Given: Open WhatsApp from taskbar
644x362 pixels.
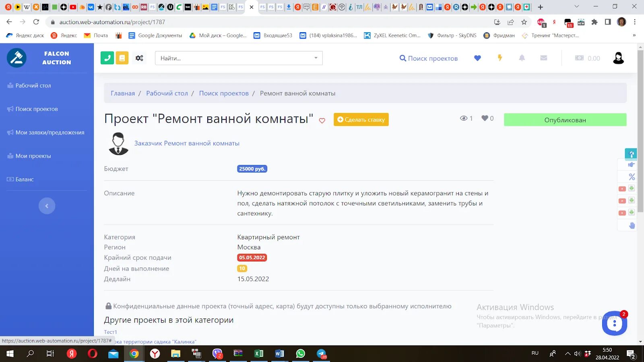Looking at the screenshot, I should click(300, 354).
